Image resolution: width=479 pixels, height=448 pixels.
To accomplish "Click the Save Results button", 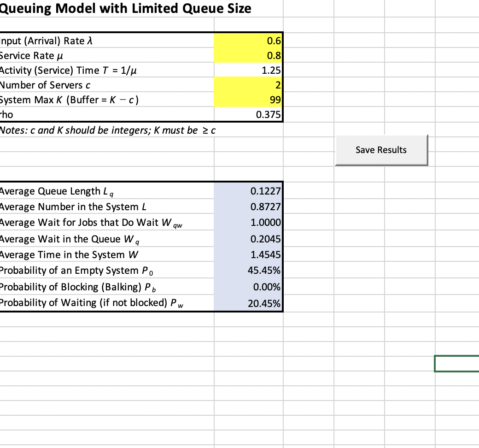I will [x=381, y=150].
